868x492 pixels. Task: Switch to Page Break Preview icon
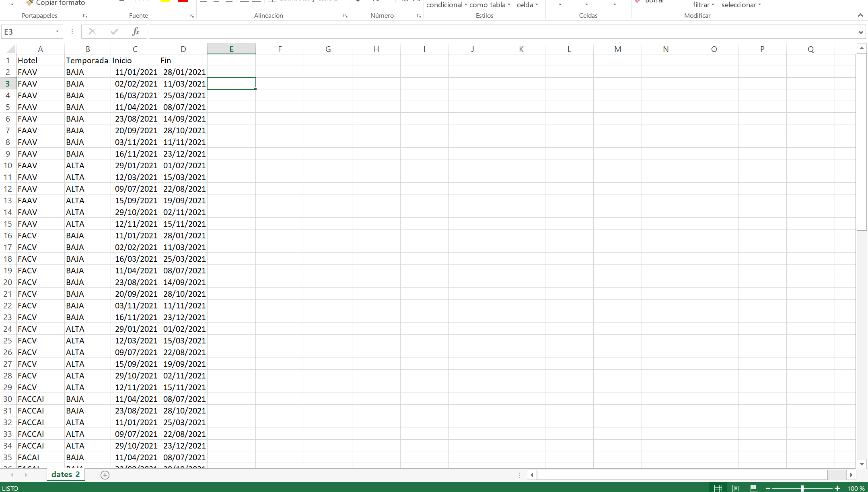(x=754, y=488)
